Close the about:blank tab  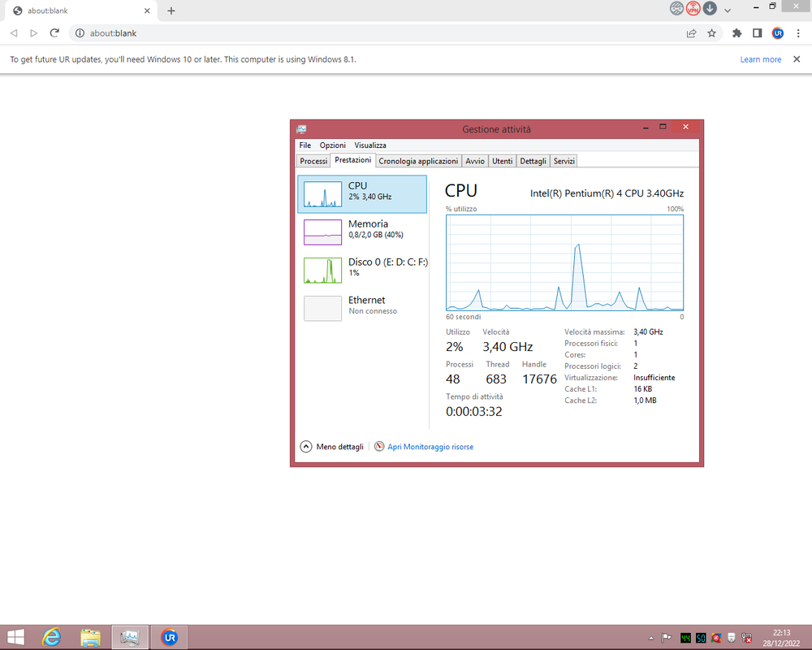point(147,11)
